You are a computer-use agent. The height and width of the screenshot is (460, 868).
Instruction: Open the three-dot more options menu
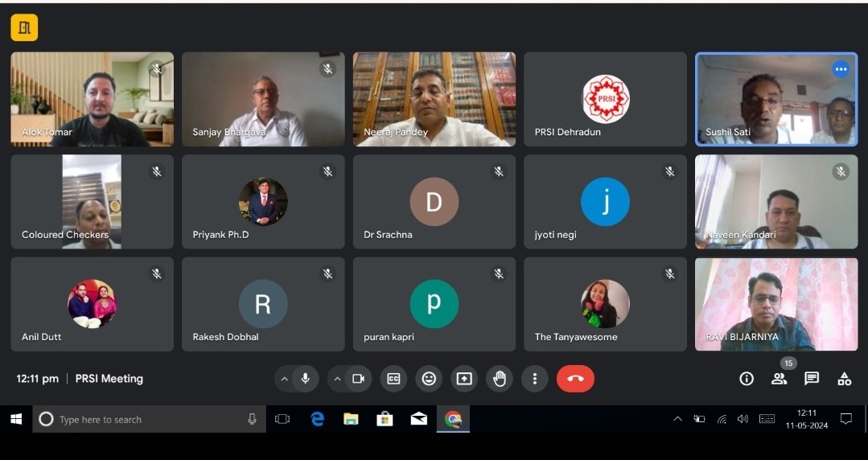coord(534,379)
